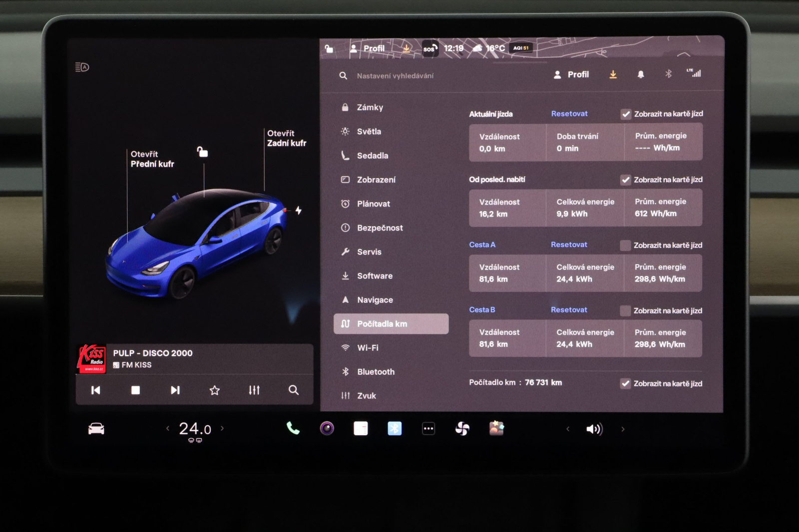
Task: Select Bezpečnost in settings sidebar
Action: pyautogui.click(x=380, y=228)
